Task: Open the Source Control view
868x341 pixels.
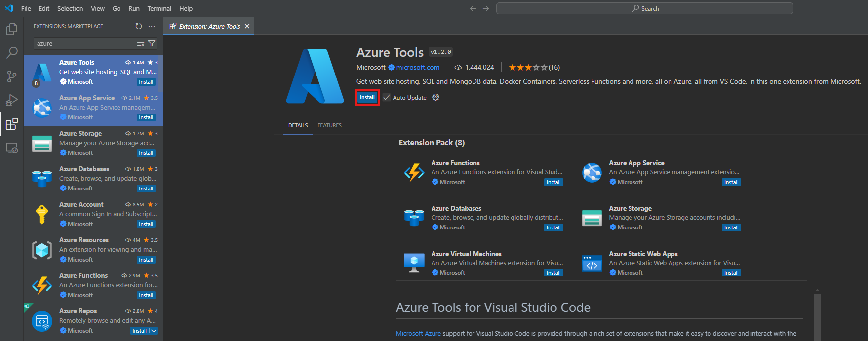Action: [12, 76]
